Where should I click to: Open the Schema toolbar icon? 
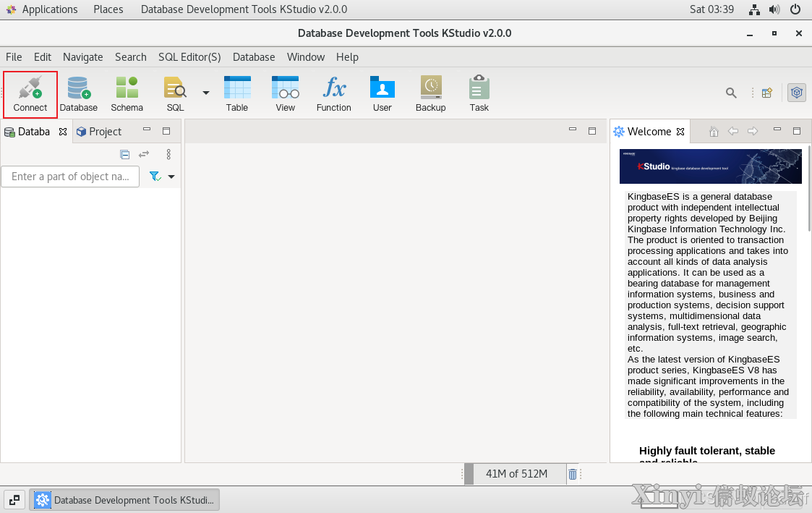tap(127, 94)
